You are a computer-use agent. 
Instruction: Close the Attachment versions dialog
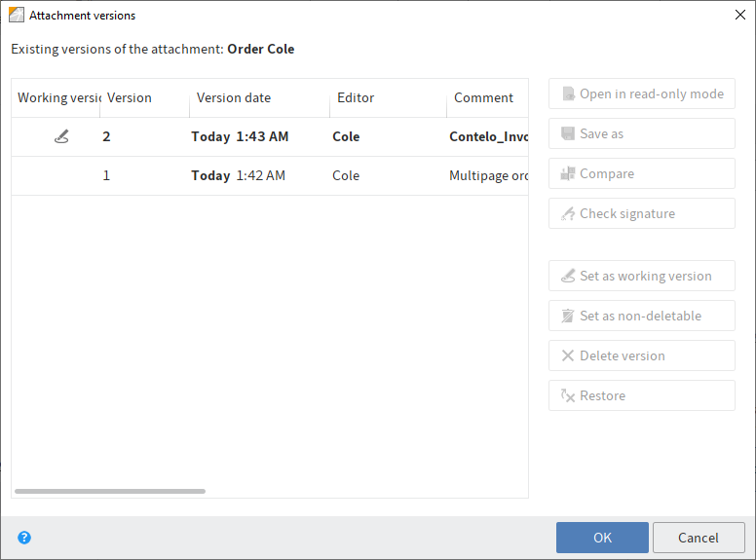coord(740,15)
